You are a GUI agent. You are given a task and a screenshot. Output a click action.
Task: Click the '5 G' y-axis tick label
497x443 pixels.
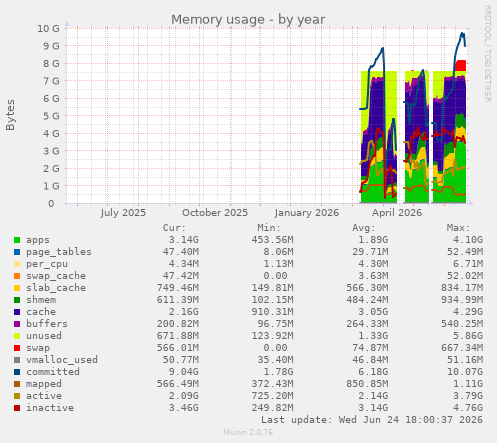51,116
